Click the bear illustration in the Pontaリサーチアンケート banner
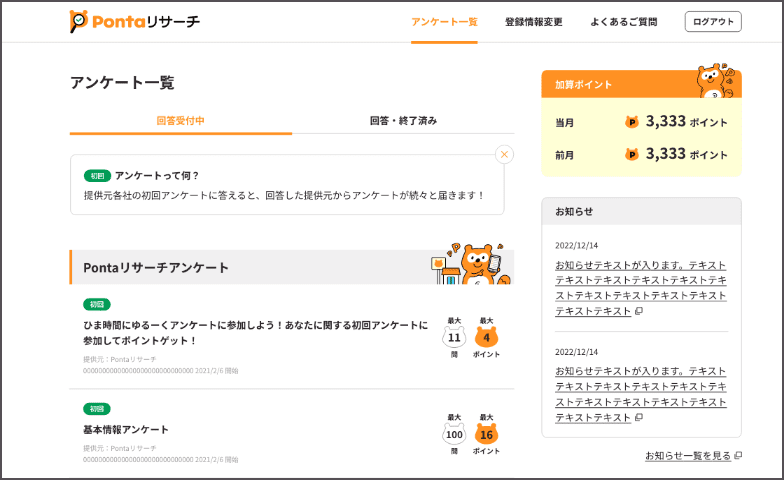Screen dimensions: 784x480 coord(471,264)
